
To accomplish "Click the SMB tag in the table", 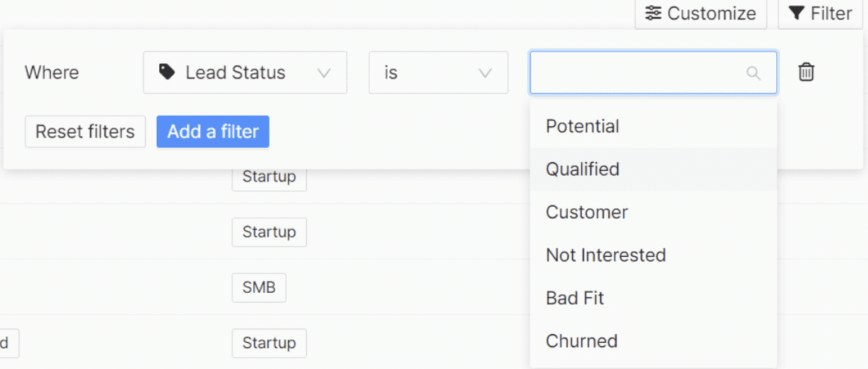I will 258,288.
